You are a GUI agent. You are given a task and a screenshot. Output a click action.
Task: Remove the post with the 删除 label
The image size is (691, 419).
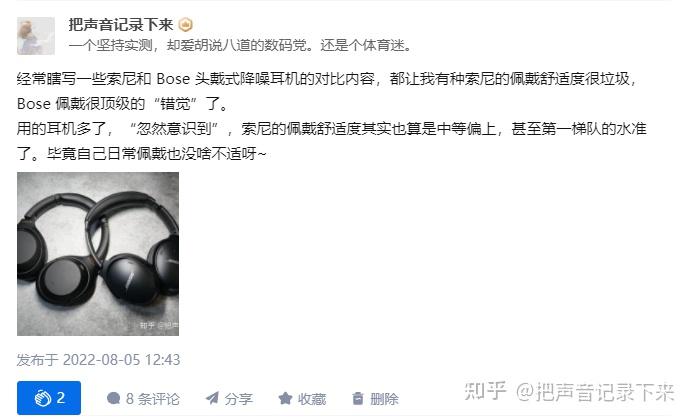pyautogui.click(x=384, y=399)
